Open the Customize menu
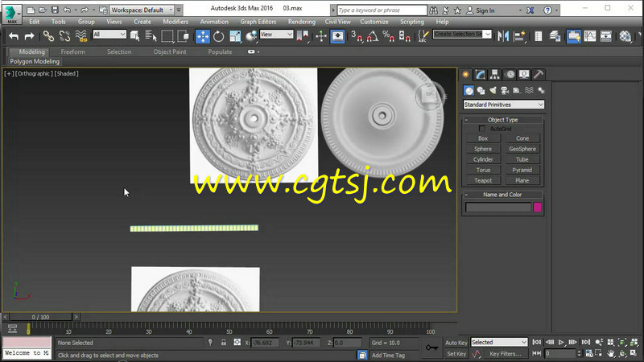Viewport: 644px width, 362px height. pyautogui.click(x=374, y=22)
